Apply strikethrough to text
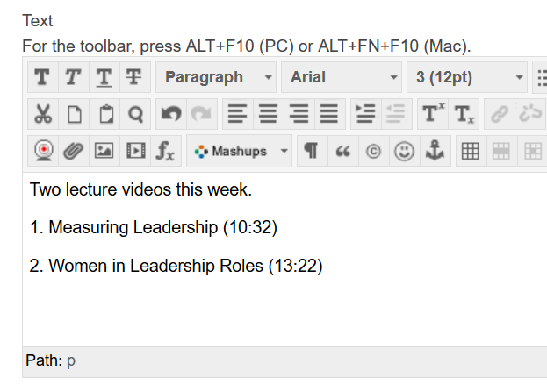Image resolution: width=547 pixels, height=392 pixels. pos(133,77)
